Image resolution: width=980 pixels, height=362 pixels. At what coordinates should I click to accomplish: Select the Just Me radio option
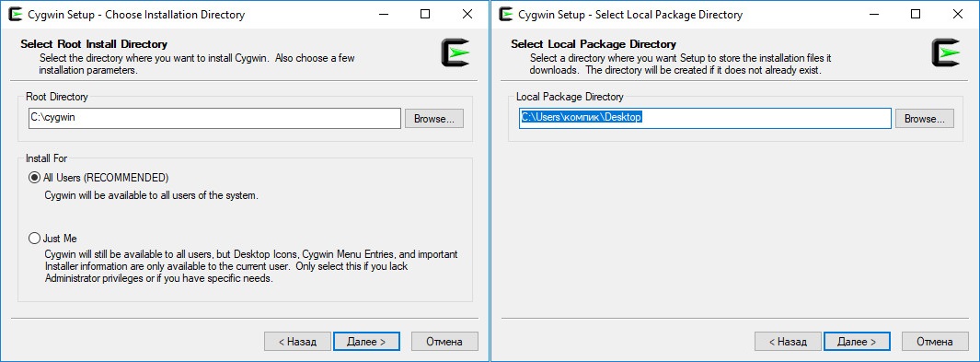pos(53,239)
